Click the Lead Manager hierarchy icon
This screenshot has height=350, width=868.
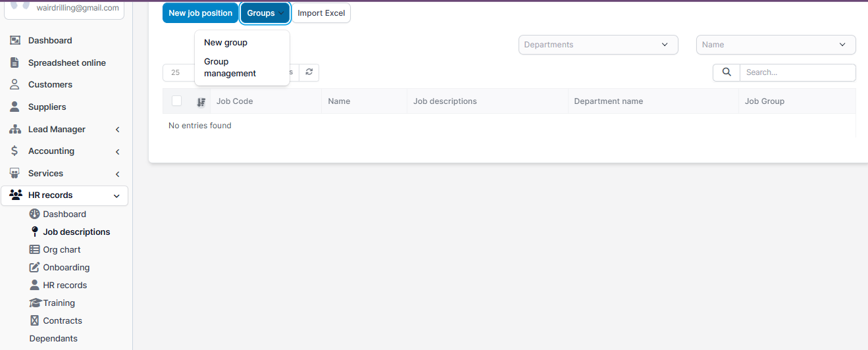14,130
